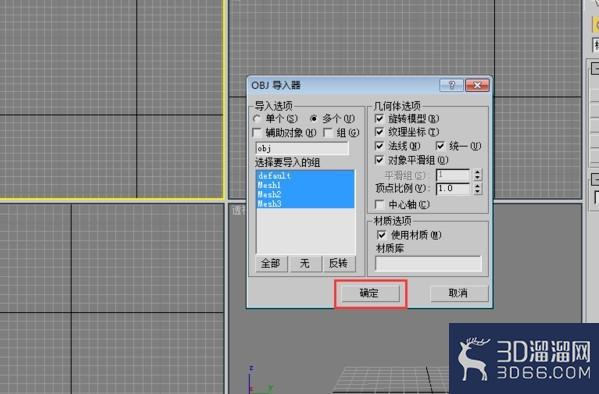Click the 取消 (Cancel) button
599x394 pixels.
point(459,293)
